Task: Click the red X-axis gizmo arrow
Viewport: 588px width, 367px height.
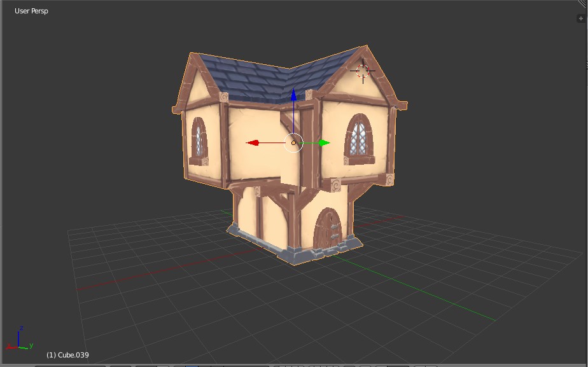Action: pyautogui.click(x=255, y=144)
